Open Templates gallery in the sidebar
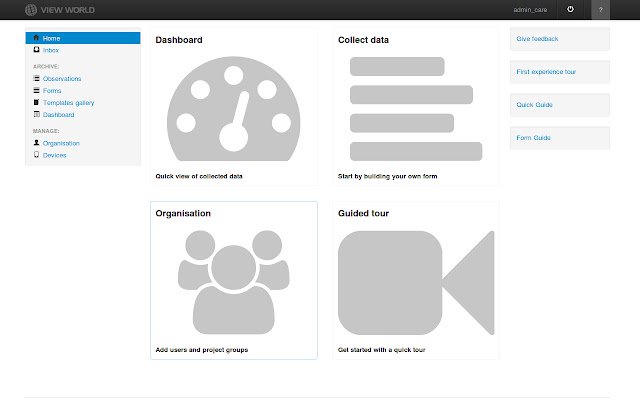The height and width of the screenshot is (400, 640). [x=69, y=103]
